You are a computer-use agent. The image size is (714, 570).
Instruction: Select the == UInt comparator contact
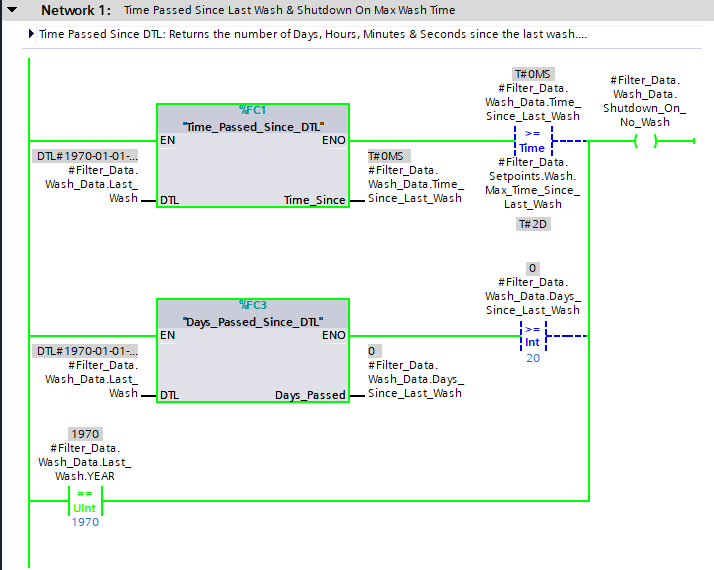[x=84, y=501]
